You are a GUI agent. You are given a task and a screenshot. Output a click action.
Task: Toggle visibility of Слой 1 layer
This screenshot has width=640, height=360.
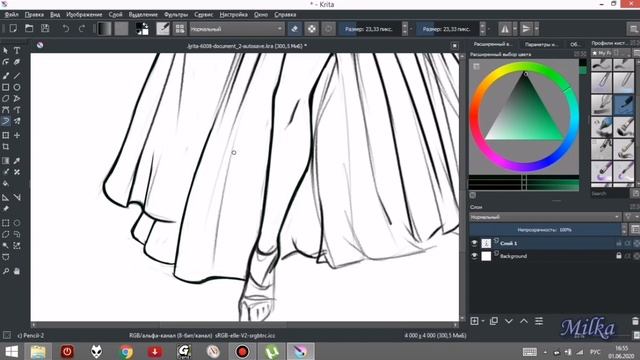coord(474,243)
